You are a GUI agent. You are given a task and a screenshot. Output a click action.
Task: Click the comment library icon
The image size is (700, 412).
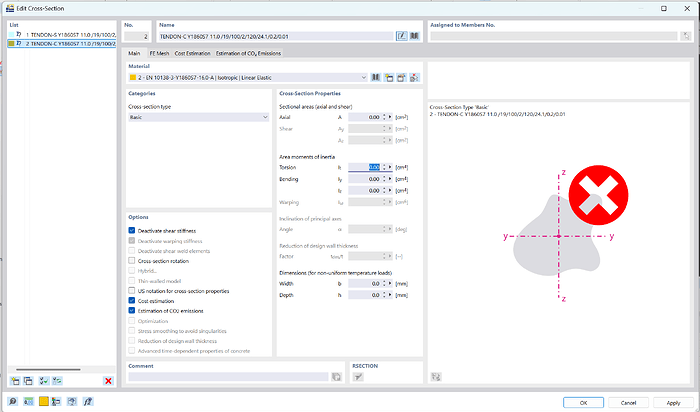click(337, 377)
